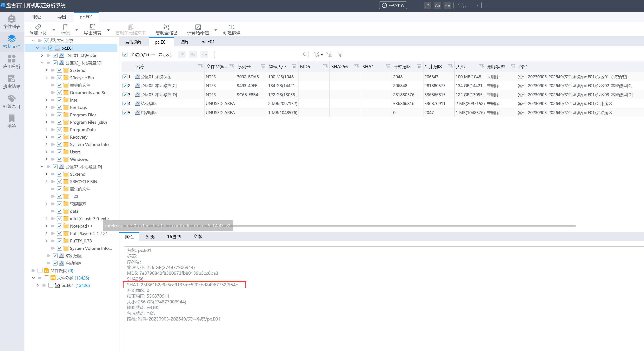Click the 复制单元格文本 toolbar icon
This screenshot has height=351, width=644.
(x=131, y=27)
